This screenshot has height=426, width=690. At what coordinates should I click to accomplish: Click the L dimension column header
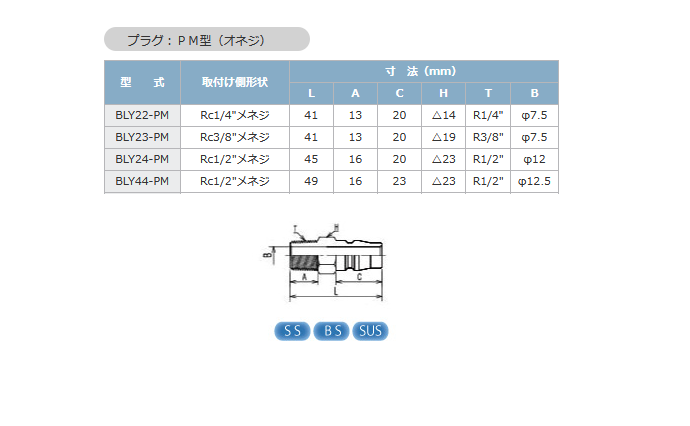(x=311, y=94)
